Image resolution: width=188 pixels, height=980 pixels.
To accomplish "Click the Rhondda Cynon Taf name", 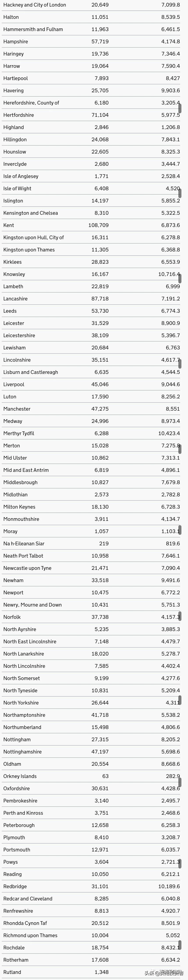I will coord(25,923).
